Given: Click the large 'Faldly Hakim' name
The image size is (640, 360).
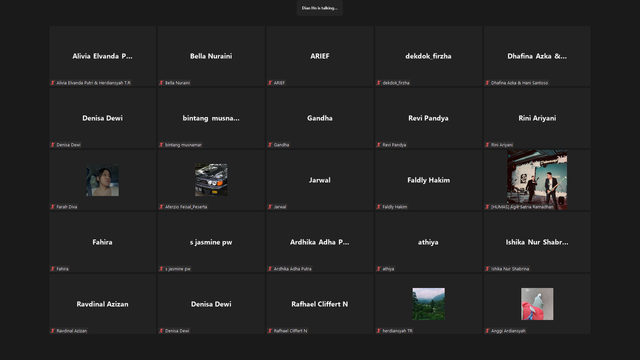Looking at the screenshot, I should click(429, 180).
